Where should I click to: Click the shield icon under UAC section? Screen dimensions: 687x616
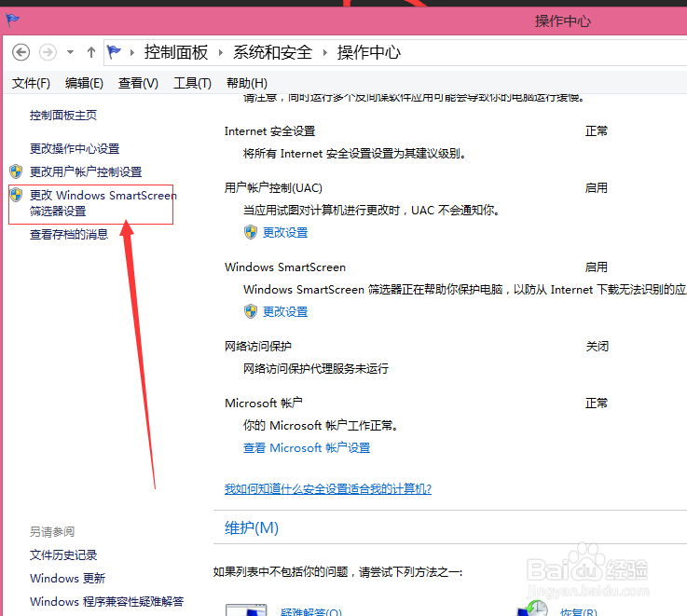click(x=251, y=232)
